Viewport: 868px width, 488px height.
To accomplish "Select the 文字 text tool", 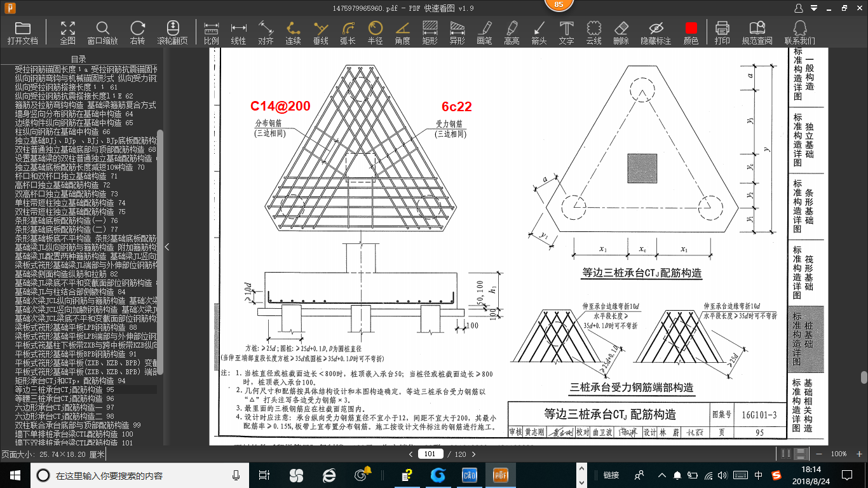I will tap(566, 32).
